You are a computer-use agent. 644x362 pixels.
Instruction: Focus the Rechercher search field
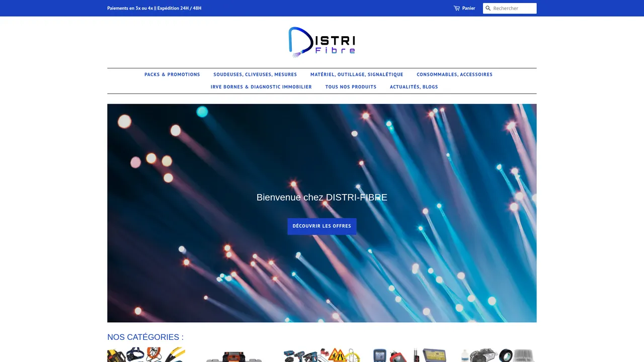(x=510, y=8)
